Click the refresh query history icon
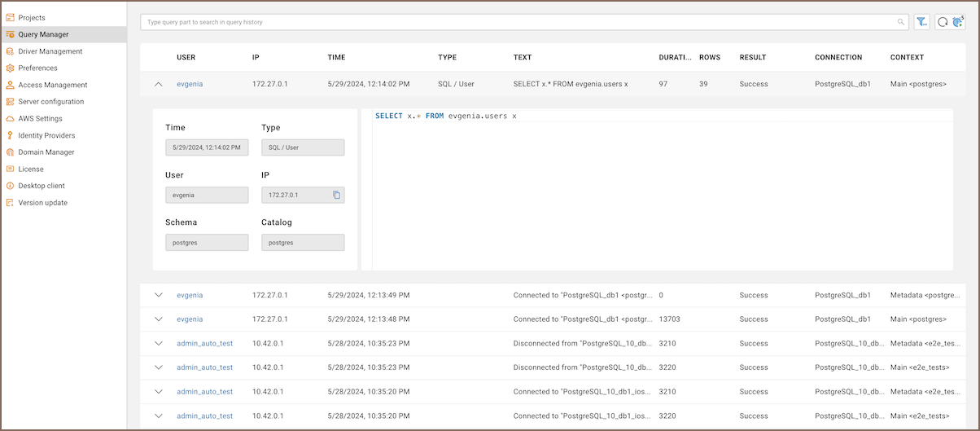 point(943,22)
